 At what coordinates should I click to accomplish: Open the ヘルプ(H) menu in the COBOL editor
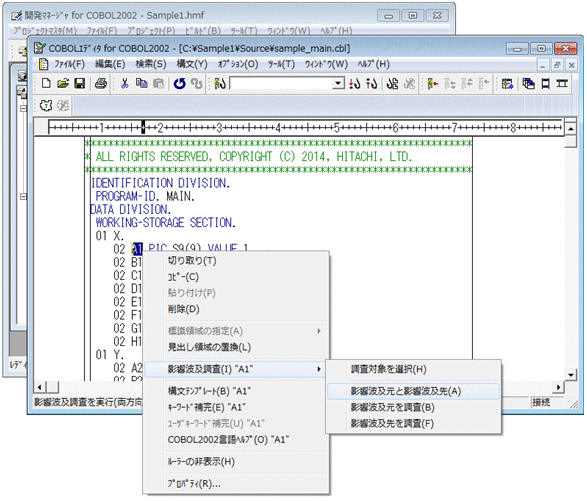pyautogui.click(x=374, y=64)
